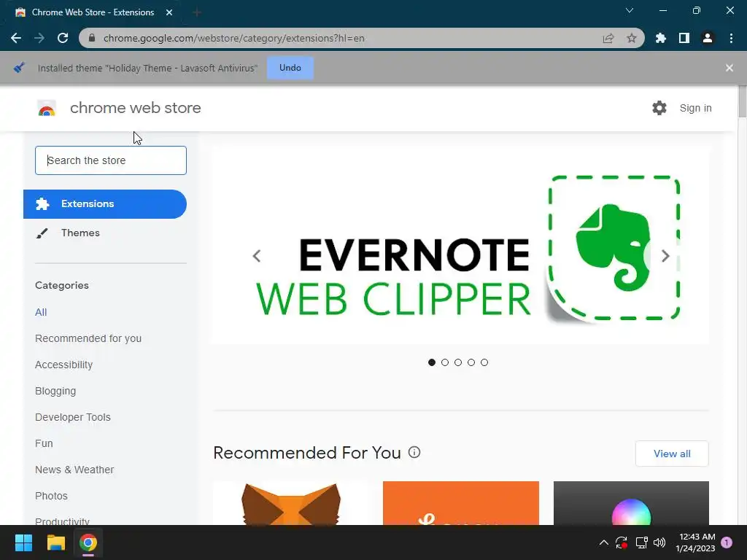The image size is (747, 560).
Task: Go back using the browser back arrow
Action: (x=16, y=38)
